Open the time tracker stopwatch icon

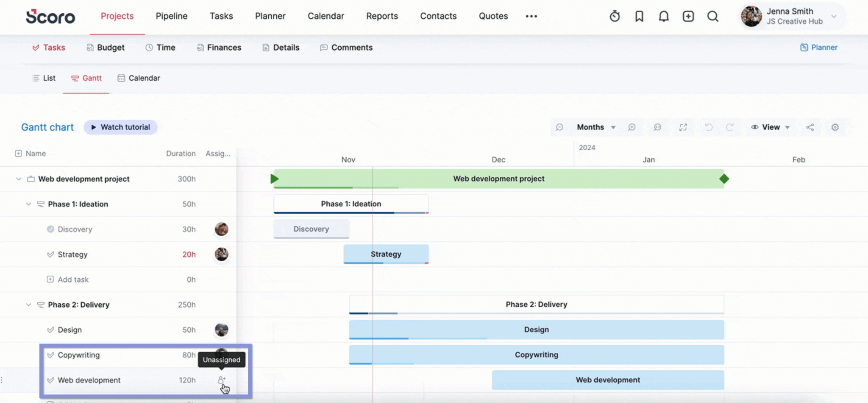coord(614,16)
